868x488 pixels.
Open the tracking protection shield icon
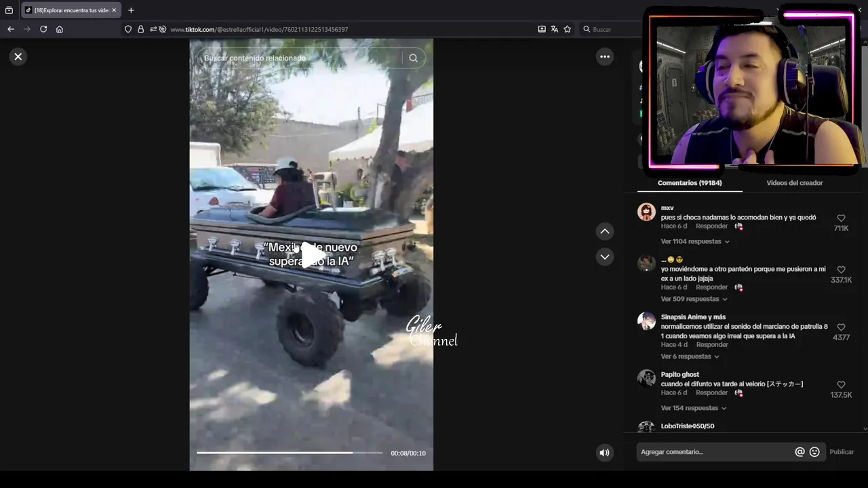(x=128, y=29)
